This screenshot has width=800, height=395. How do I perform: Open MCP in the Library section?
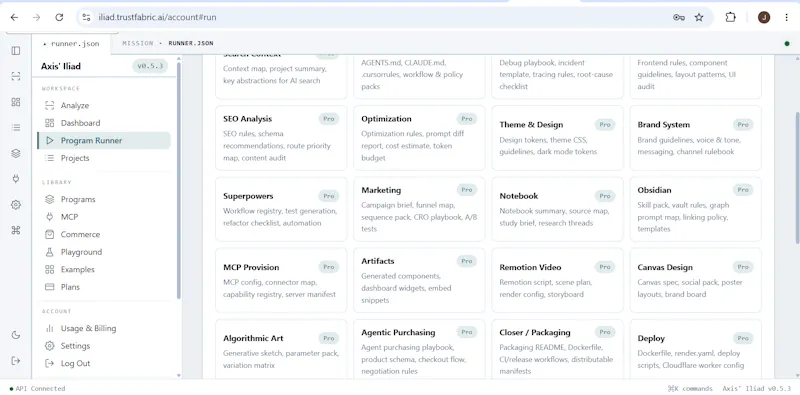pyautogui.click(x=104, y=217)
